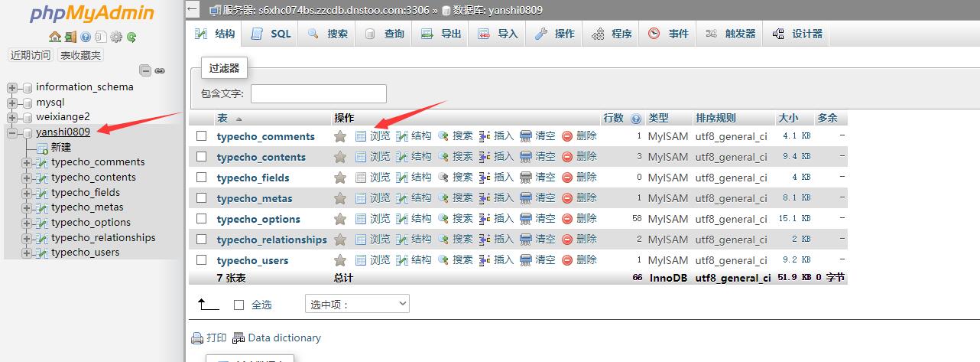Image resolution: width=980 pixels, height=362 pixels.
Task: Open the 选中项 dropdown
Action: click(357, 304)
